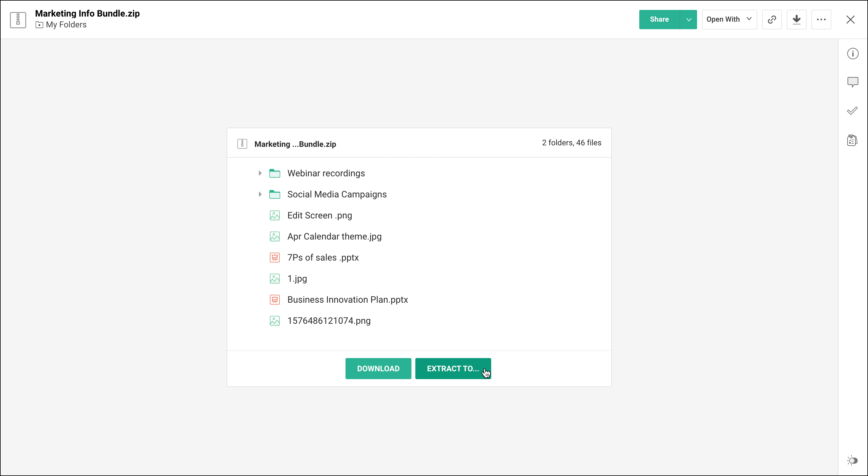The height and width of the screenshot is (476, 868).
Task: Open the comments sidebar icon
Action: 852,82
